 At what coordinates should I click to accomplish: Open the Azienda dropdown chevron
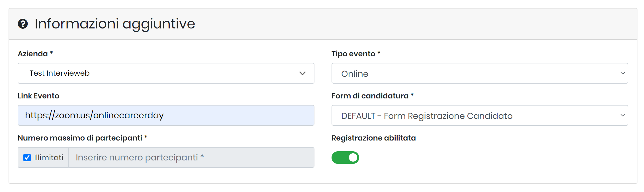click(302, 73)
